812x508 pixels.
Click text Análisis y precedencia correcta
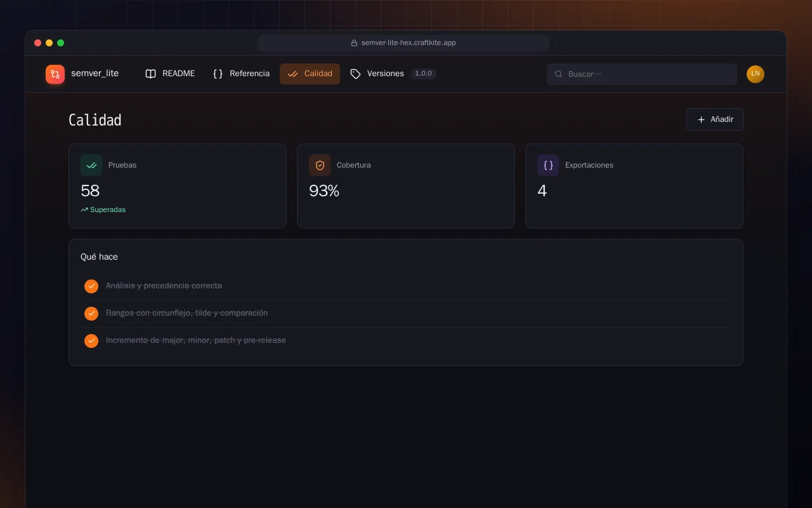click(x=164, y=286)
